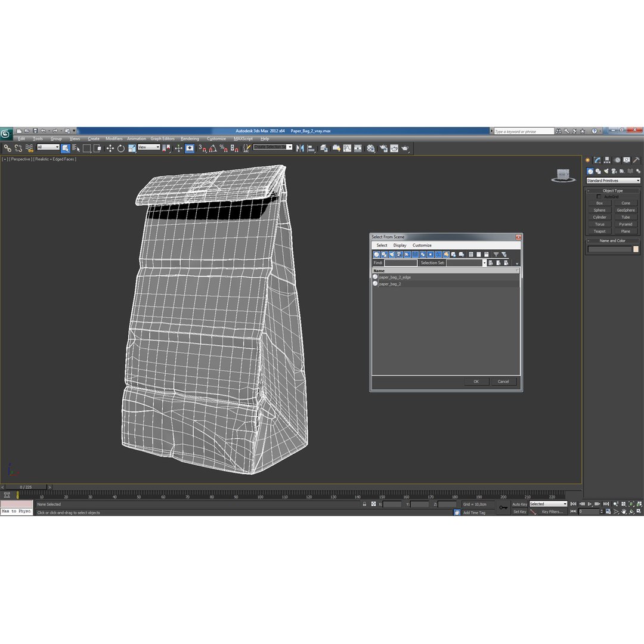This screenshot has height=644, width=644.
Task: Toggle Display Lights filter in Select From Scene
Action: [392, 255]
